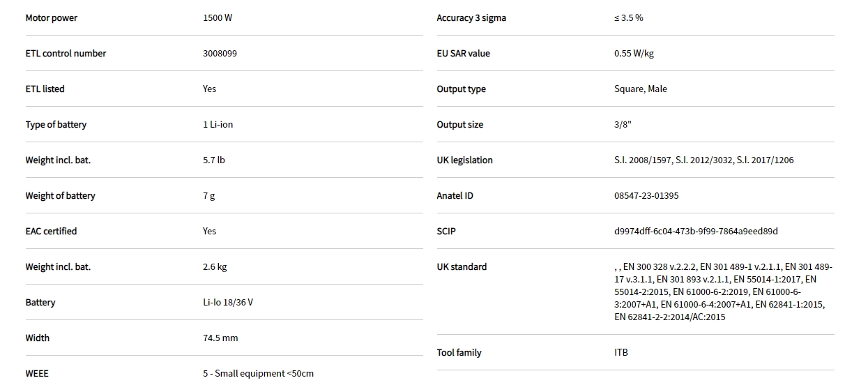
Task: Select the ETL control number 3008099
Action: pos(220,54)
